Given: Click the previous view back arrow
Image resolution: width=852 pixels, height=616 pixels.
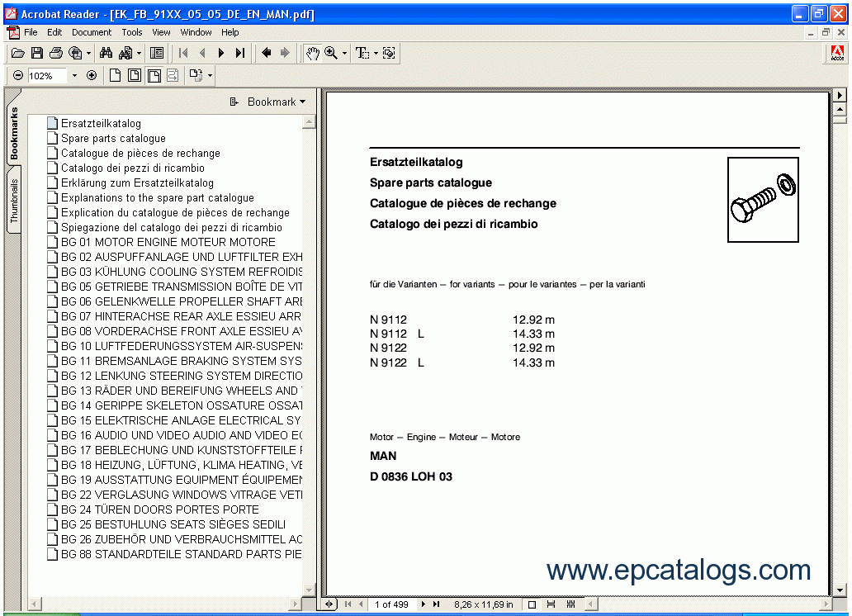Looking at the screenshot, I should [x=266, y=53].
